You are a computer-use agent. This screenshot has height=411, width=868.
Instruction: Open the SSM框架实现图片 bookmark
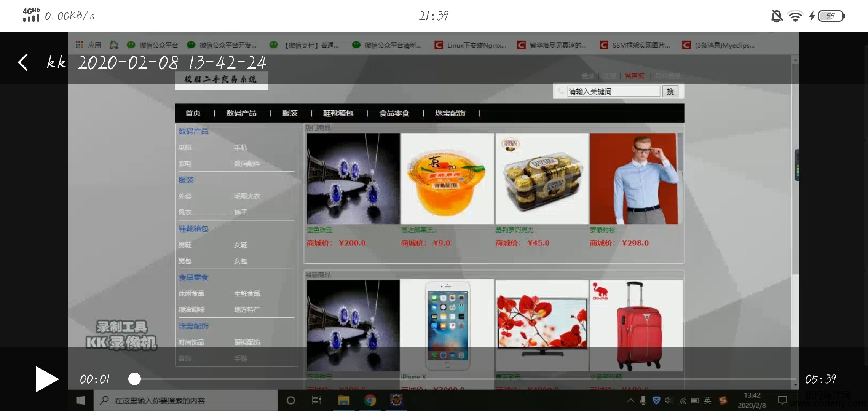[635, 45]
